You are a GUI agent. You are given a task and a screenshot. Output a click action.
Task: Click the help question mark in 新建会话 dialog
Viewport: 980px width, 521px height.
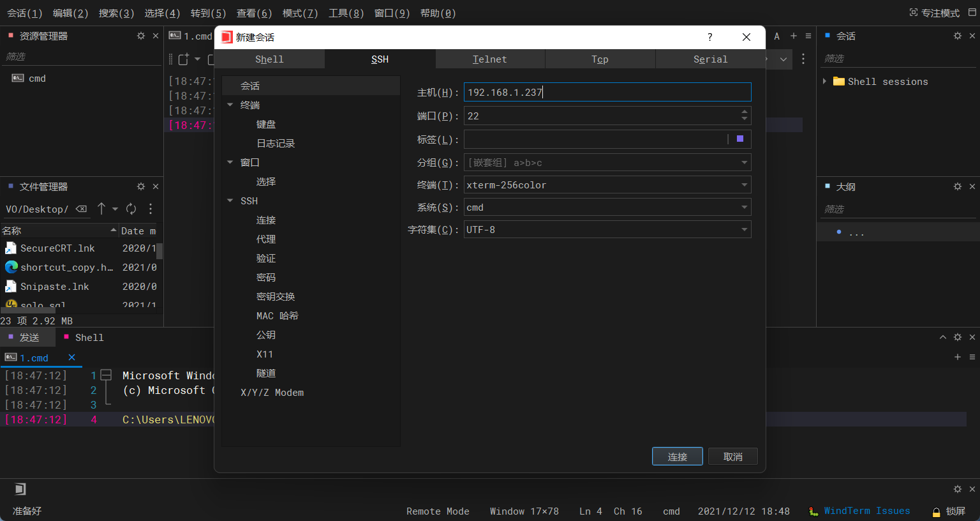coord(710,37)
